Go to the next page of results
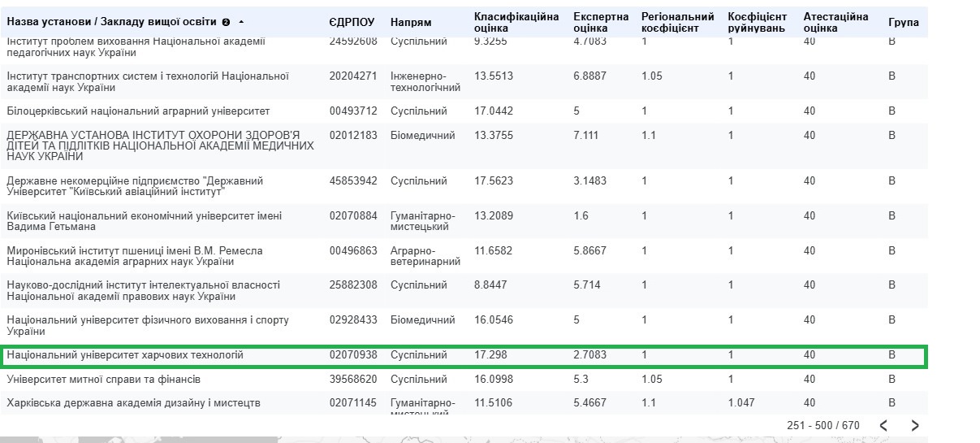980x443 pixels. tap(915, 425)
